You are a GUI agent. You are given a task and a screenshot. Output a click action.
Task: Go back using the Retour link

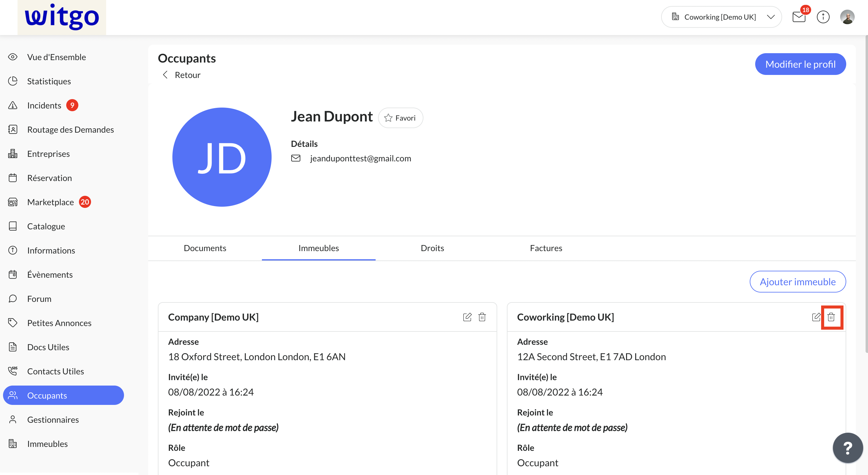pyautogui.click(x=181, y=75)
